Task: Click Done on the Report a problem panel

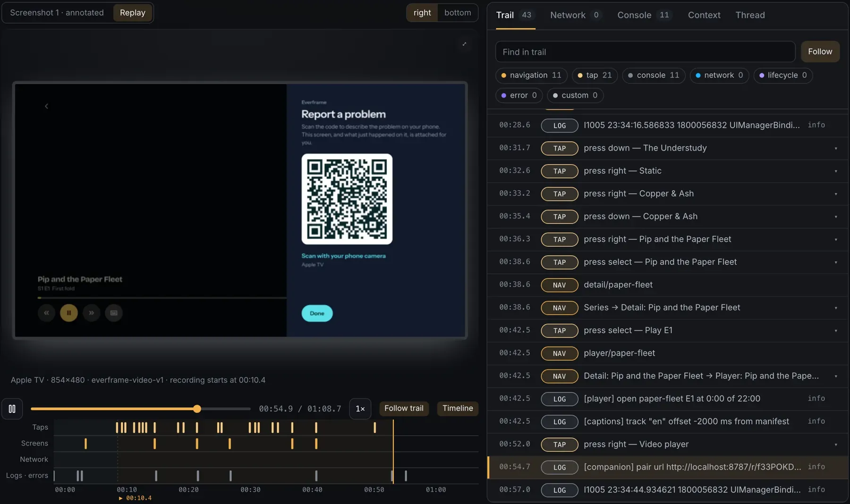Action: [317, 313]
